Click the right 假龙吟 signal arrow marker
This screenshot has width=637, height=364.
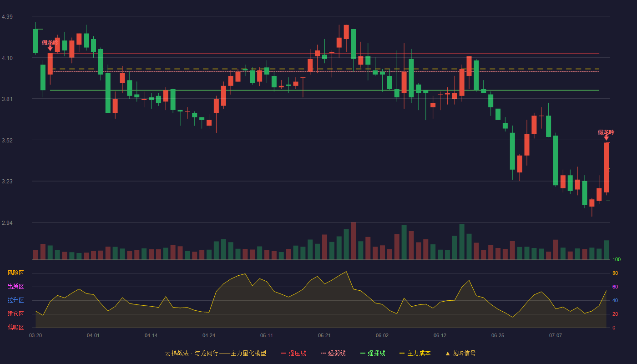pos(606,137)
